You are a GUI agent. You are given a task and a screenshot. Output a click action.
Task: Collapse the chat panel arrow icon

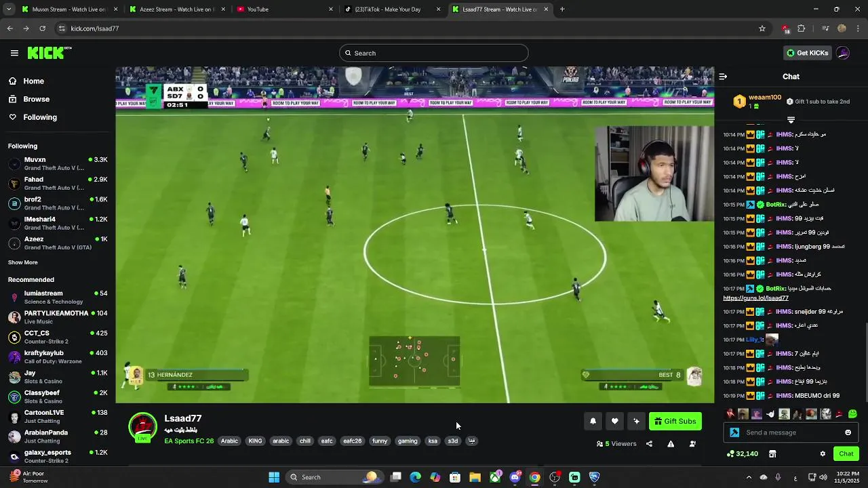click(723, 77)
